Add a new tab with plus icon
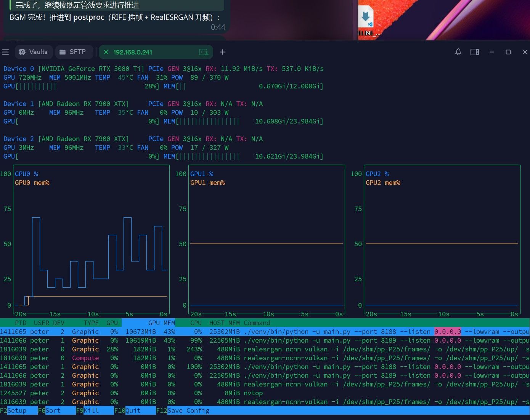 (223, 52)
